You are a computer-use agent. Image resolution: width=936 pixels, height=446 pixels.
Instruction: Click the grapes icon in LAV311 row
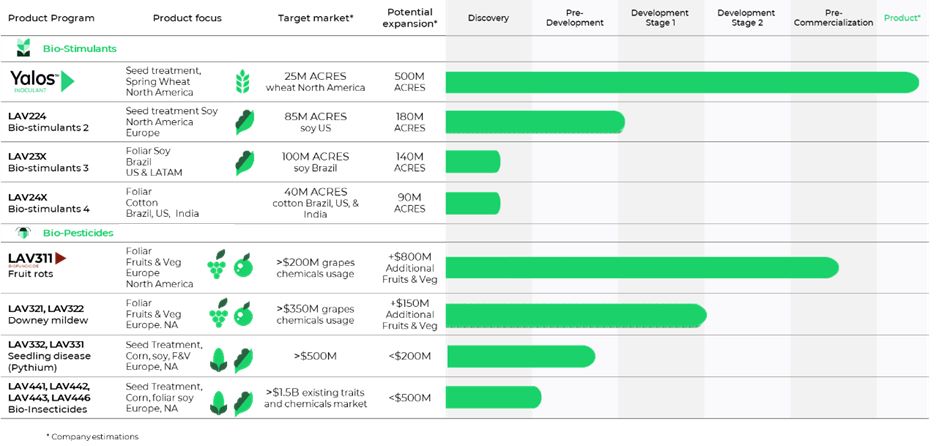click(217, 265)
